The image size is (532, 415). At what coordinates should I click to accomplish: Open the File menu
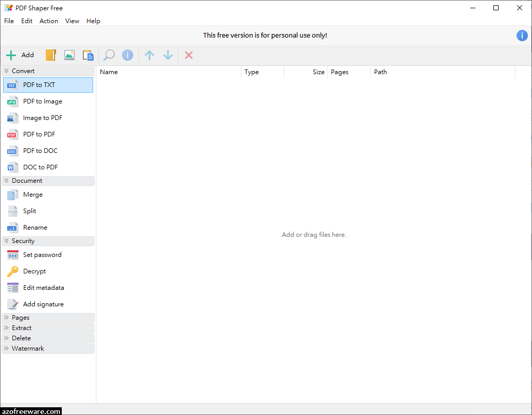[x=9, y=21]
